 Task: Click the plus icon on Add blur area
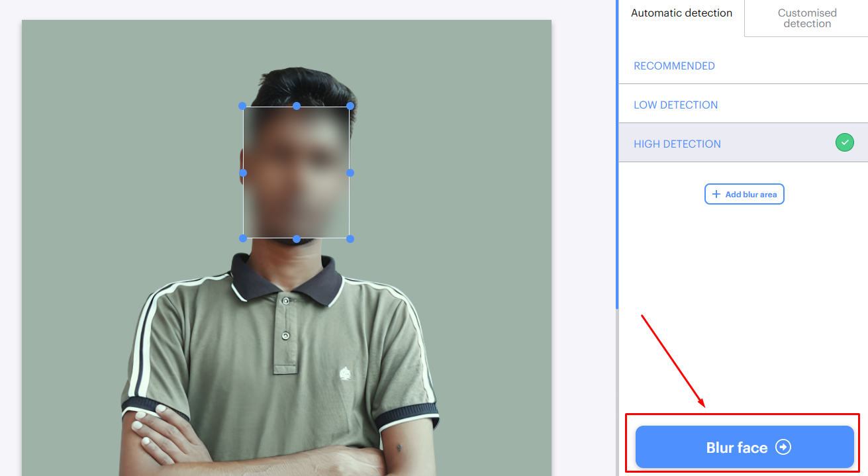(716, 194)
